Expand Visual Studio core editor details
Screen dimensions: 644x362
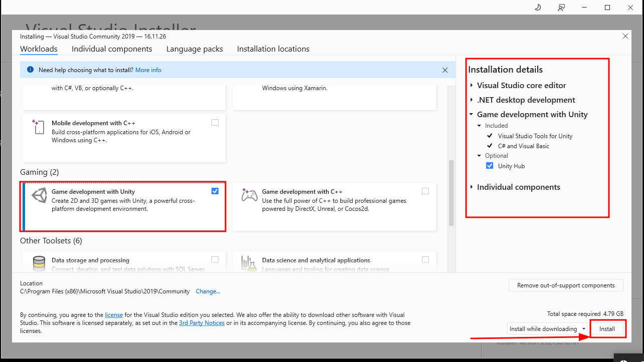tap(472, 86)
